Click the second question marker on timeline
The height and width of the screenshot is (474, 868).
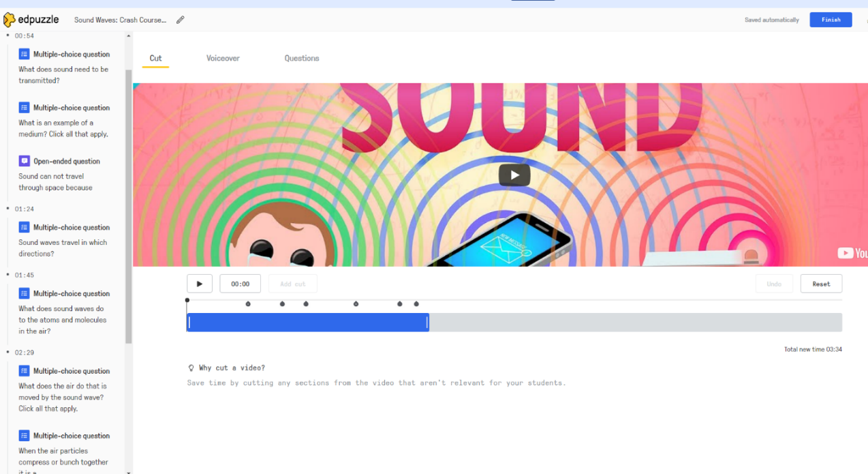click(x=282, y=303)
